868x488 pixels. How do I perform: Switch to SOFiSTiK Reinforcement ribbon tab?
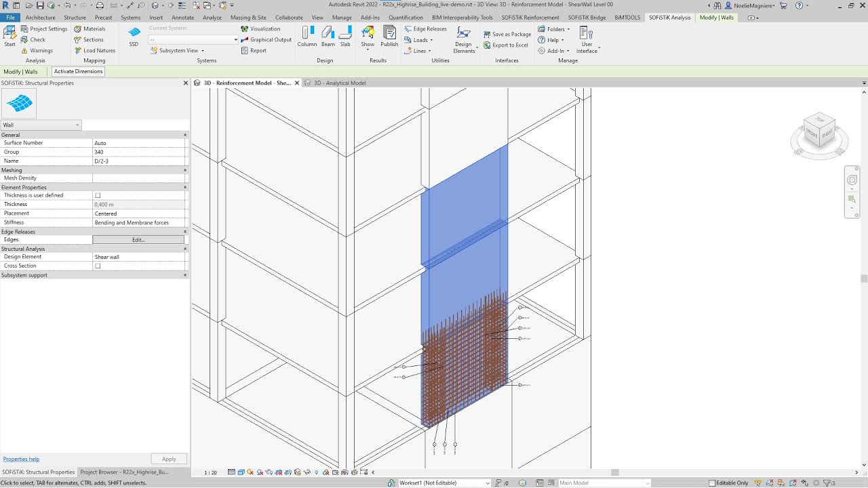pos(530,18)
